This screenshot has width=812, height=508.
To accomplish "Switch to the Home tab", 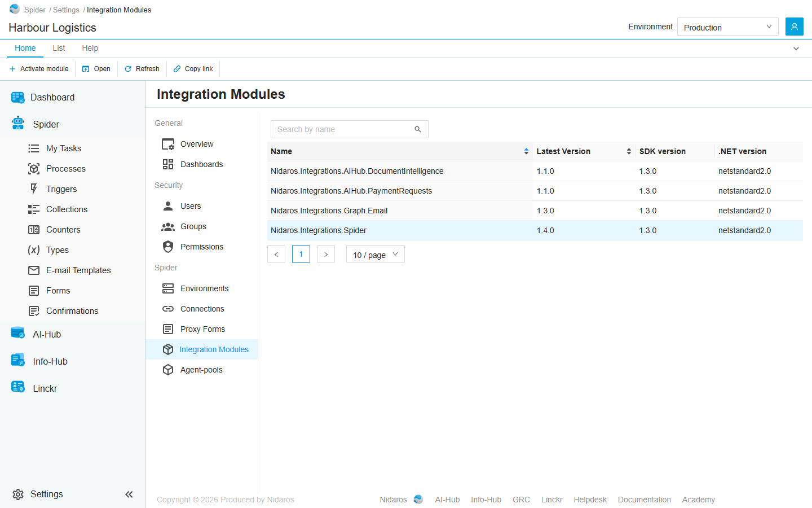I will pos(25,48).
